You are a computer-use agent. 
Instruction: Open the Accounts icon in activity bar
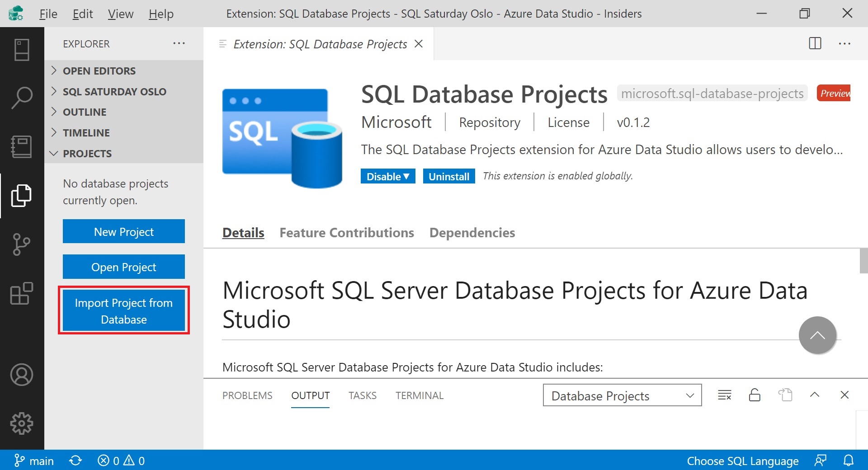[x=21, y=375]
